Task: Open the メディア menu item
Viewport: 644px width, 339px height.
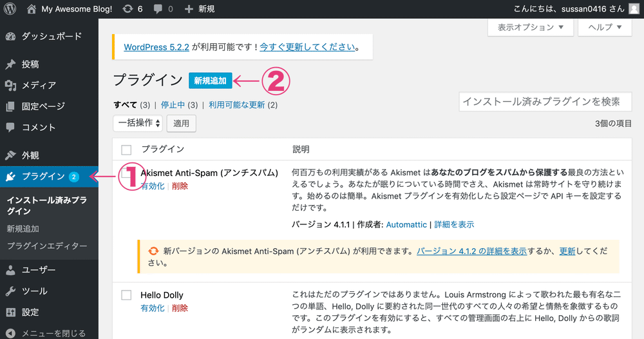Action: coord(39,86)
